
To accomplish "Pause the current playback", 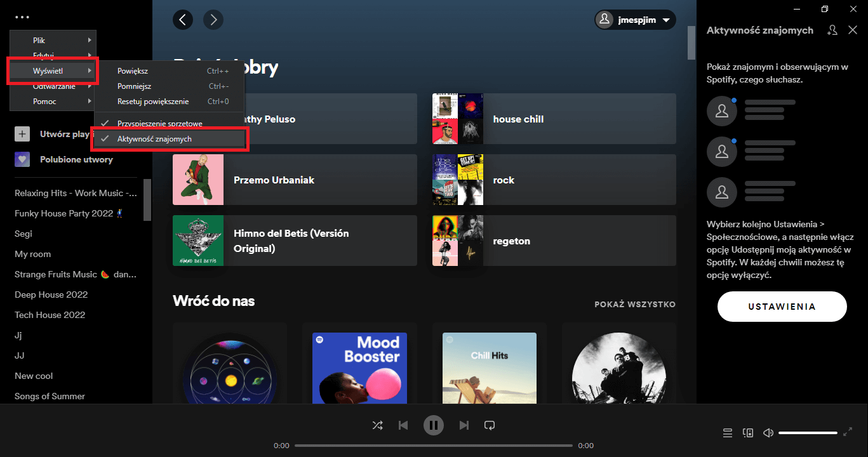I will 434,425.
